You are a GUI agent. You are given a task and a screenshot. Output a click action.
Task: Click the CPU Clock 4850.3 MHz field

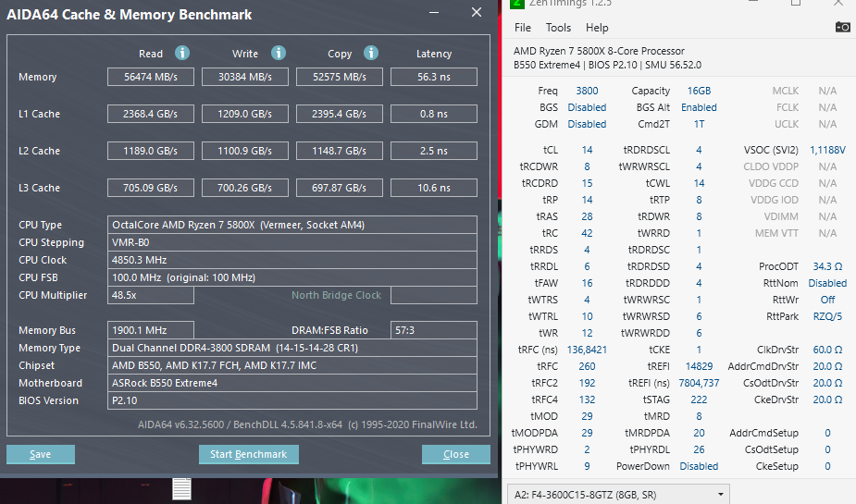(x=292, y=260)
